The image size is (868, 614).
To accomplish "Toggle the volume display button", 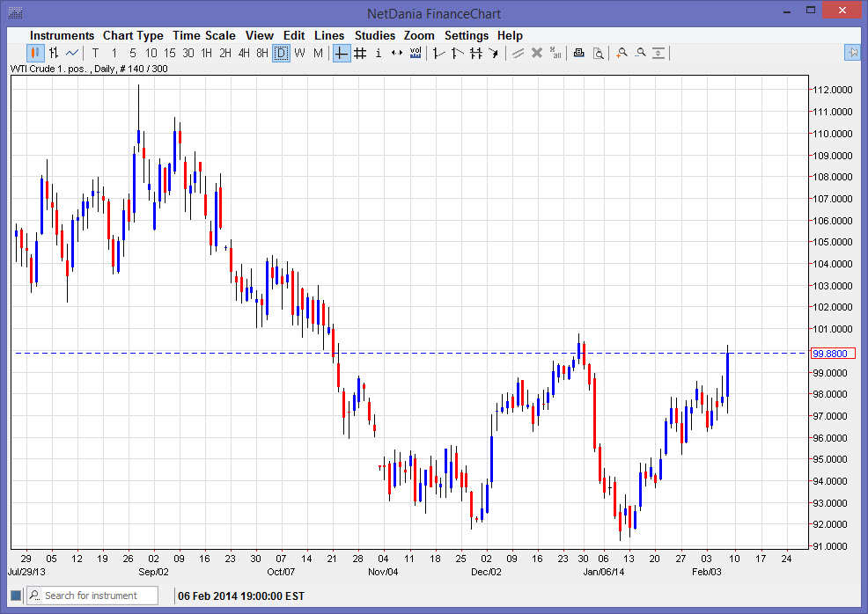I will tap(416, 53).
